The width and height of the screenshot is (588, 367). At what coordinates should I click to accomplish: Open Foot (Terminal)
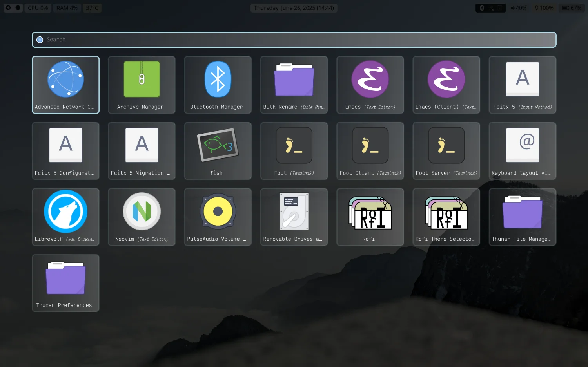pyautogui.click(x=294, y=151)
